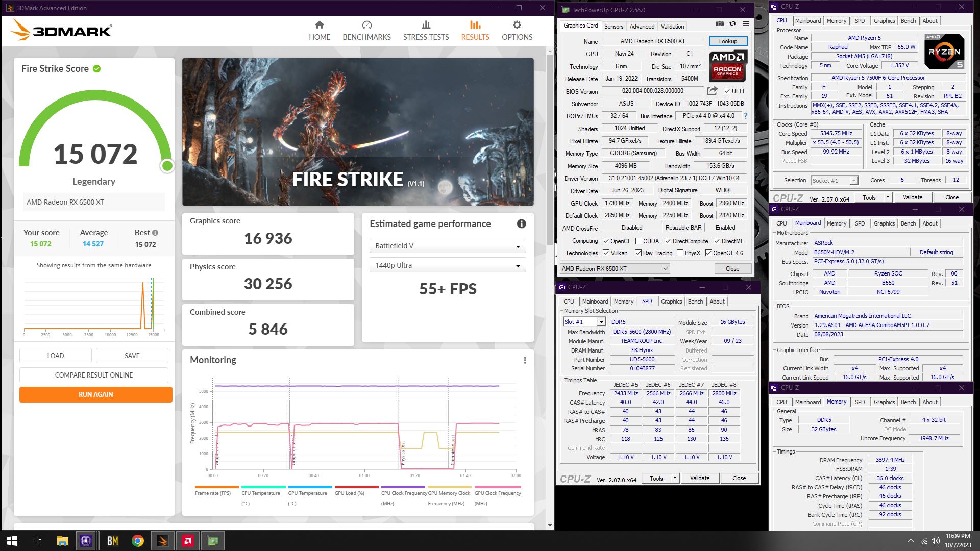Switch to the Sensors tab in GPU-Z
The height and width of the screenshot is (551, 980).
point(614,27)
